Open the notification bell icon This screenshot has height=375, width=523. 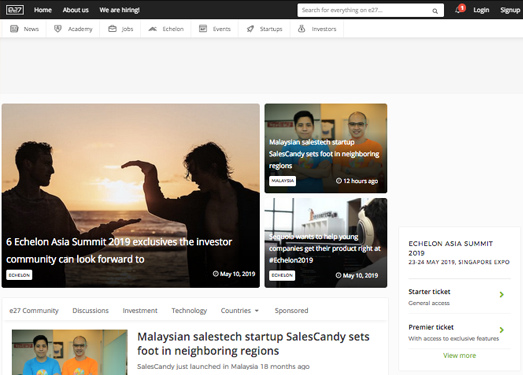click(459, 10)
